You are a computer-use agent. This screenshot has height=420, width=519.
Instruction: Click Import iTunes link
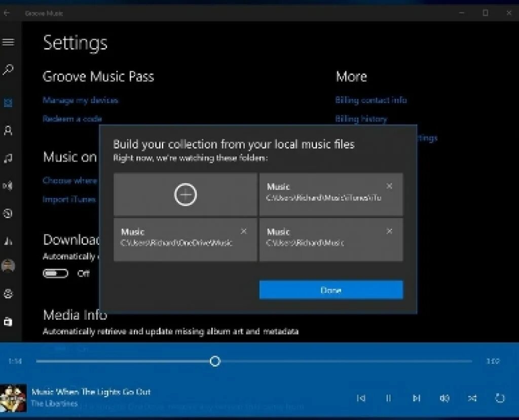(x=69, y=199)
